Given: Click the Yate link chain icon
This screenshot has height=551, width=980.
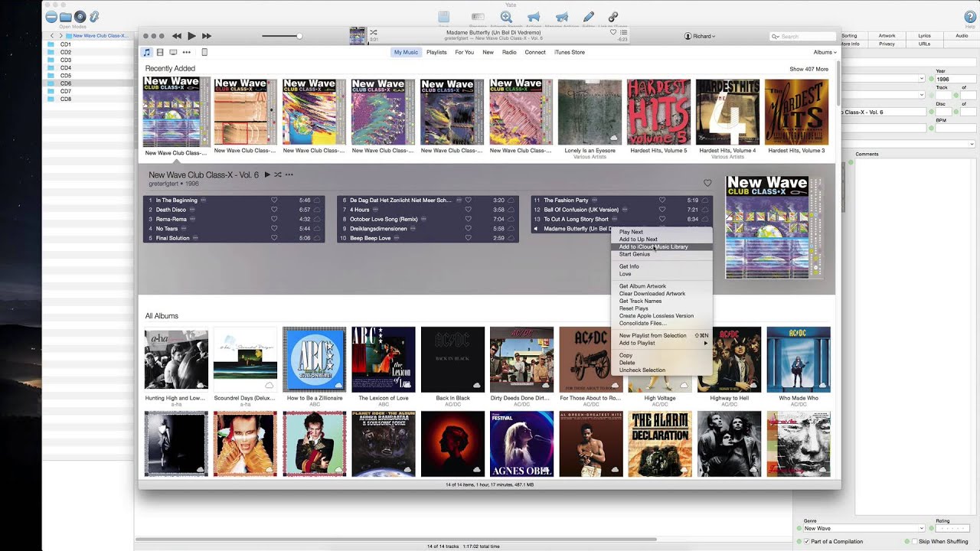Looking at the screenshot, I should tap(613, 16).
